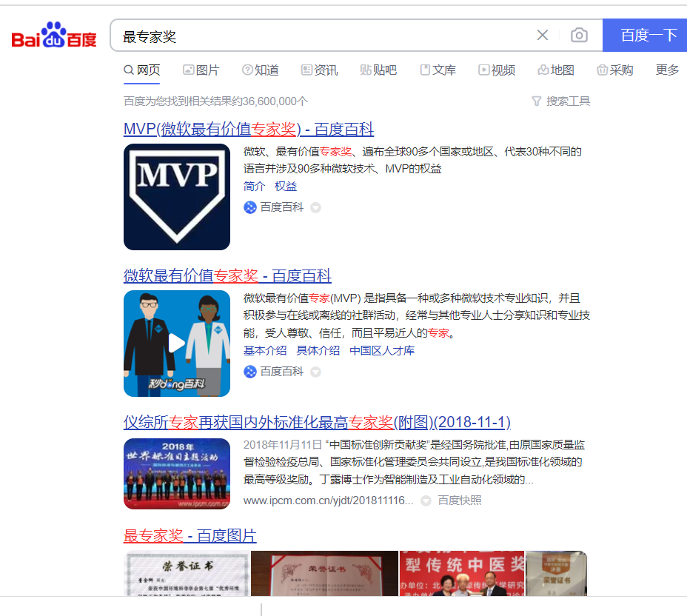Clear the search box with the X button
The width and height of the screenshot is (687, 616).
(x=543, y=35)
